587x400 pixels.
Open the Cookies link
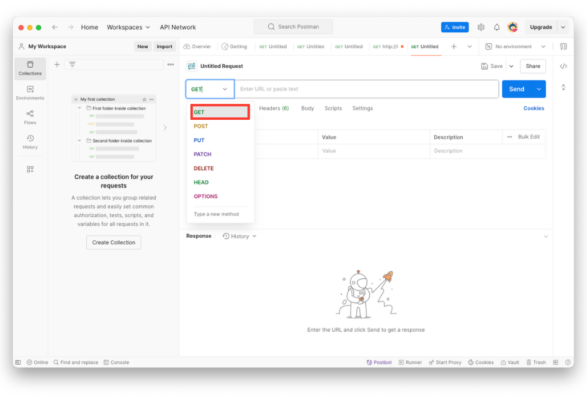[533, 108]
